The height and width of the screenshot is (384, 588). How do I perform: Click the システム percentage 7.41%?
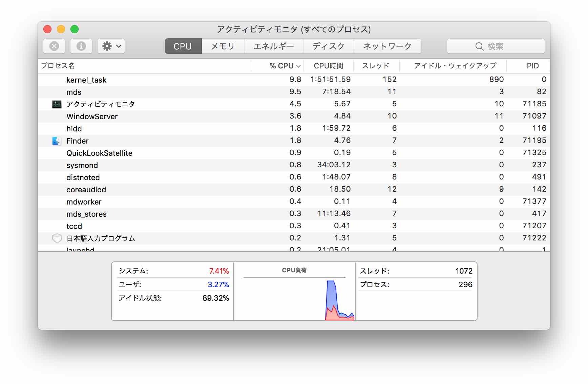tap(219, 271)
